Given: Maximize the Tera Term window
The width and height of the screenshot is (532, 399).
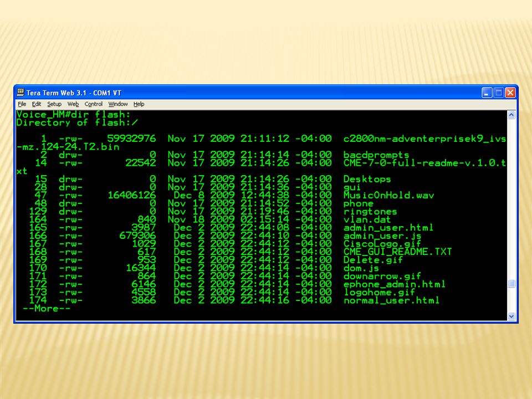Looking at the screenshot, I should pyautogui.click(x=499, y=93).
